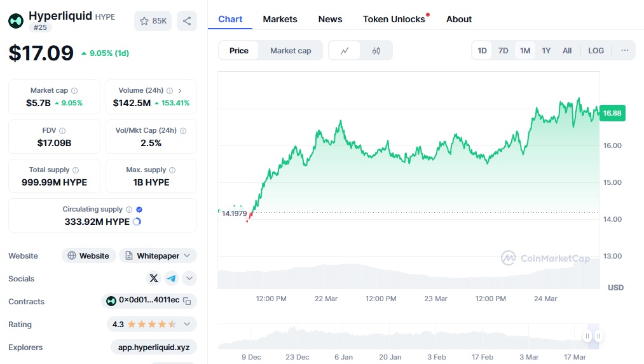The height and width of the screenshot is (364, 644).
Task: Click the Market cap info icon
Action: [x=74, y=91]
